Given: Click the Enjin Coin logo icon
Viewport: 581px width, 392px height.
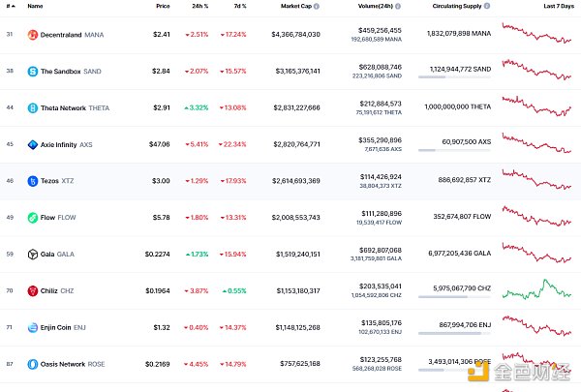Looking at the screenshot, I should 33,327.
